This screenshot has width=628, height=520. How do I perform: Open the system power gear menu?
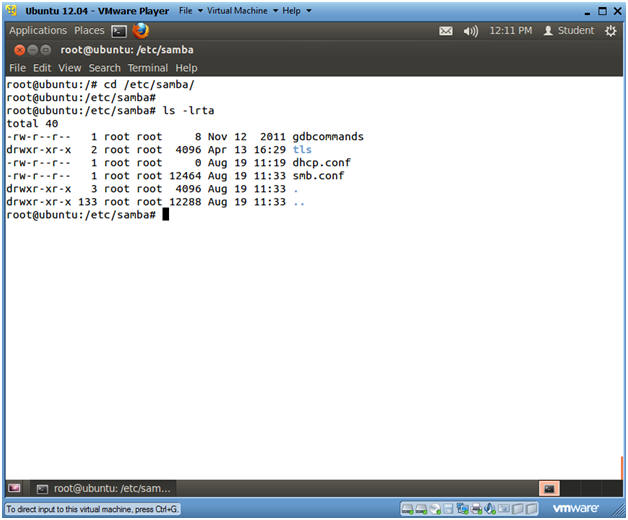coord(610,31)
